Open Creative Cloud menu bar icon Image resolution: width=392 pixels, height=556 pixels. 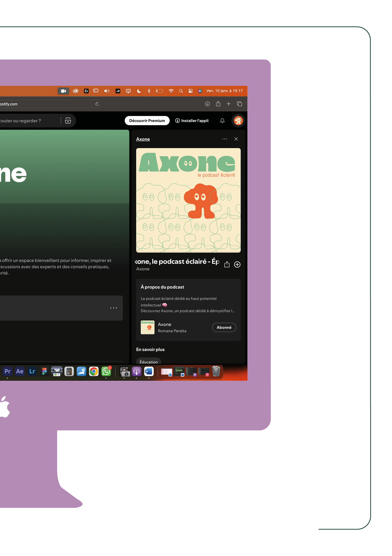[76, 91]
